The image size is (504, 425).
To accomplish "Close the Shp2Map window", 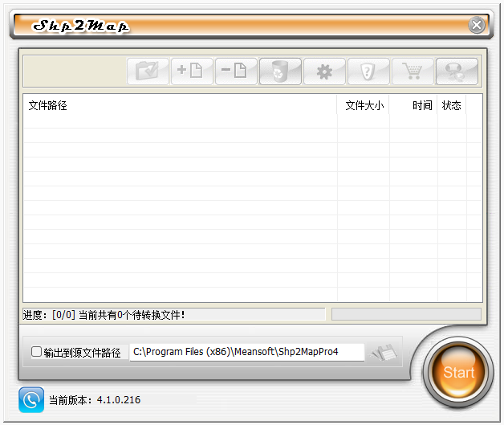I will point(477,25).
